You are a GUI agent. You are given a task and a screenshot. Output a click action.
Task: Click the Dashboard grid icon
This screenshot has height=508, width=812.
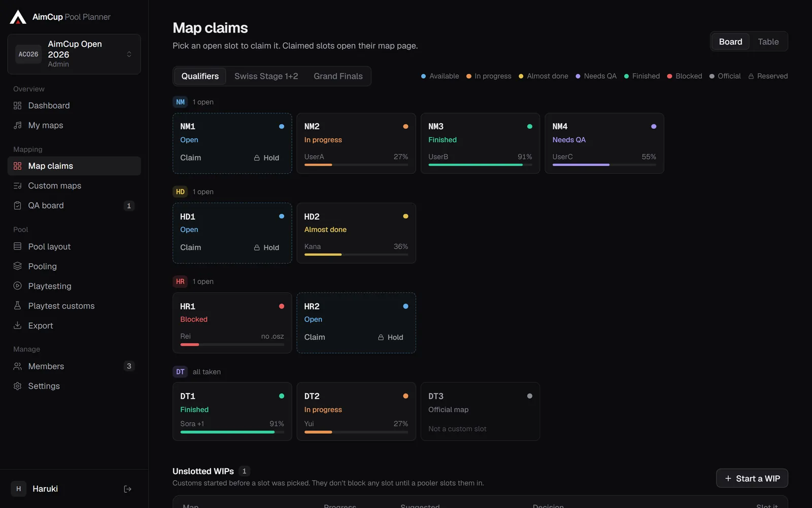point(17,106)
